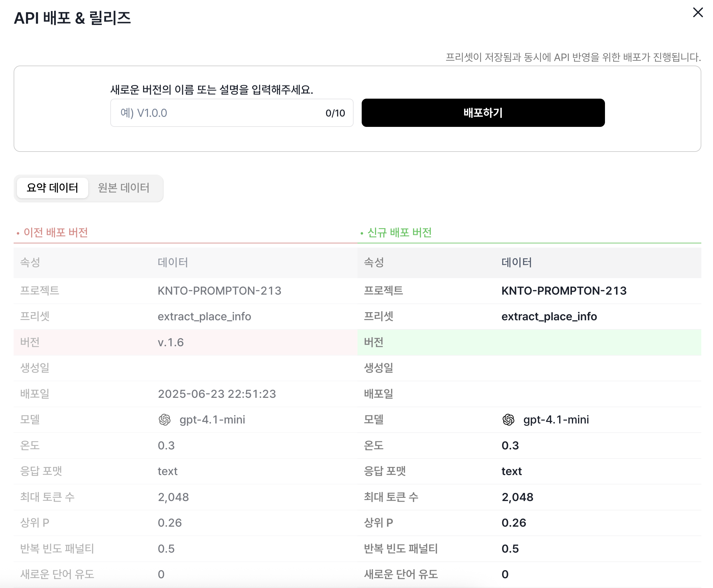713x588 pixels.
Task: Click the 배포하기 deploy button
Action: (x=483, y=113)
